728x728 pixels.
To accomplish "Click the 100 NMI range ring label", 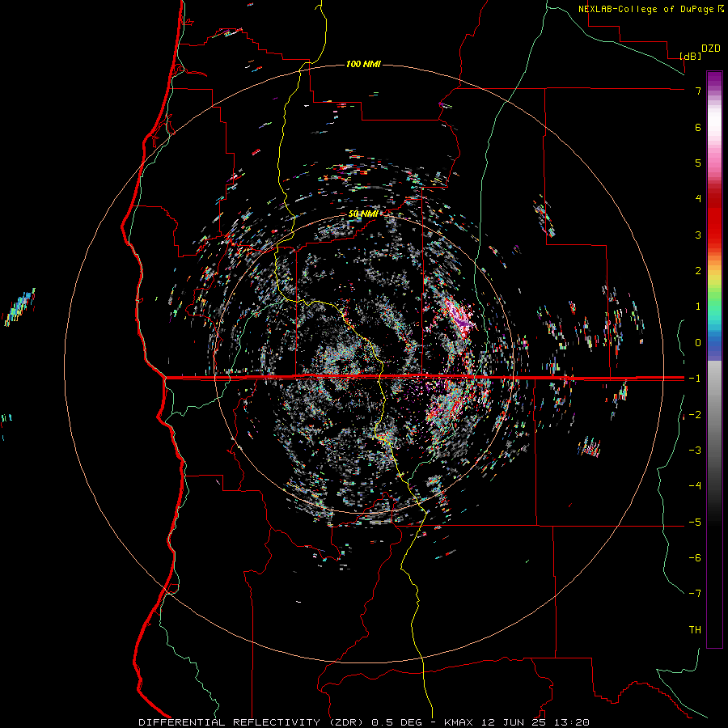I will coord(363,64).
